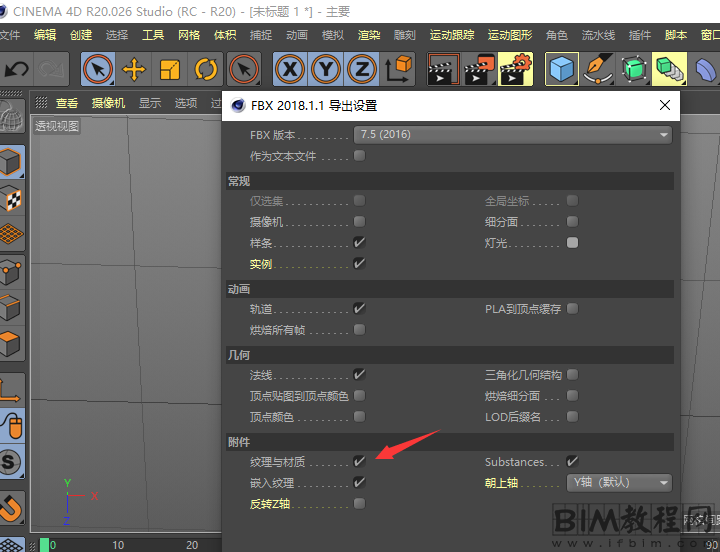Open the viewport 摄像机 menu
The height and width of the screenshot is (552, 720).
coord(108,103)
